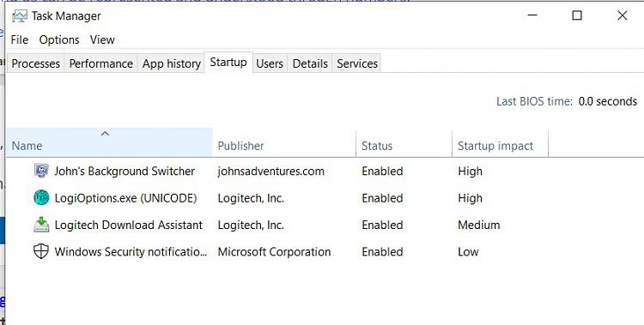This screenshot has width=644, height=325.
Task: Select the Windows Security notification entry name
Action: [x=131, y=251]
